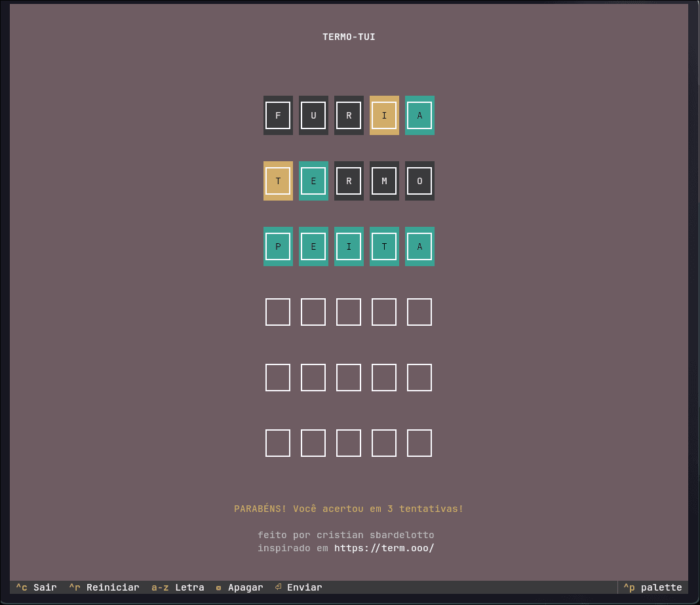Click the a-z Letra footer hint
This screenshot has height=605, width=700.
tap(178, 587)
